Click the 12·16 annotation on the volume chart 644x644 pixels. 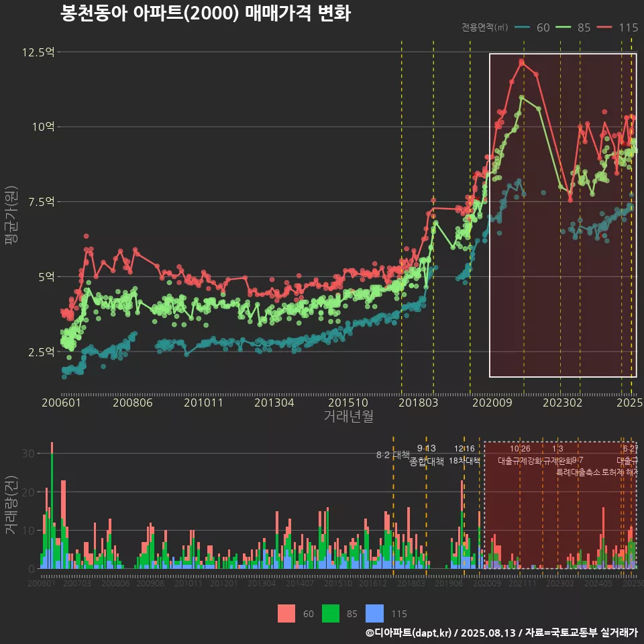pos(464,449)
